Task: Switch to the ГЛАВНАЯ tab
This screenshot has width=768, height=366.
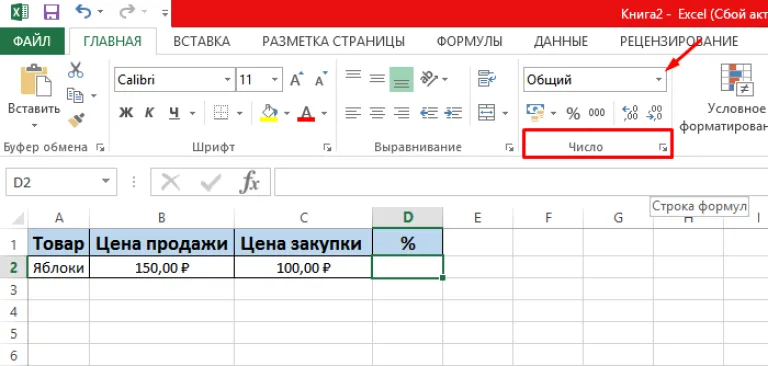Action: (x=113, y=42)
